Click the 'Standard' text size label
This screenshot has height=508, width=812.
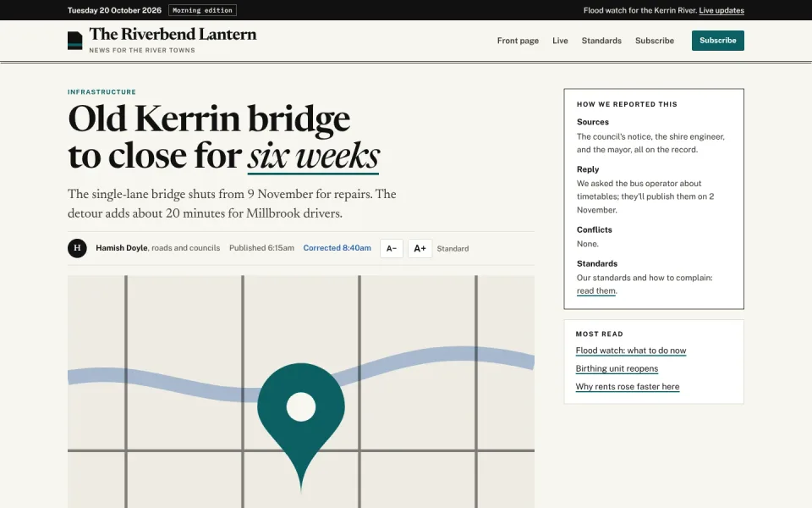coord(453,249)
